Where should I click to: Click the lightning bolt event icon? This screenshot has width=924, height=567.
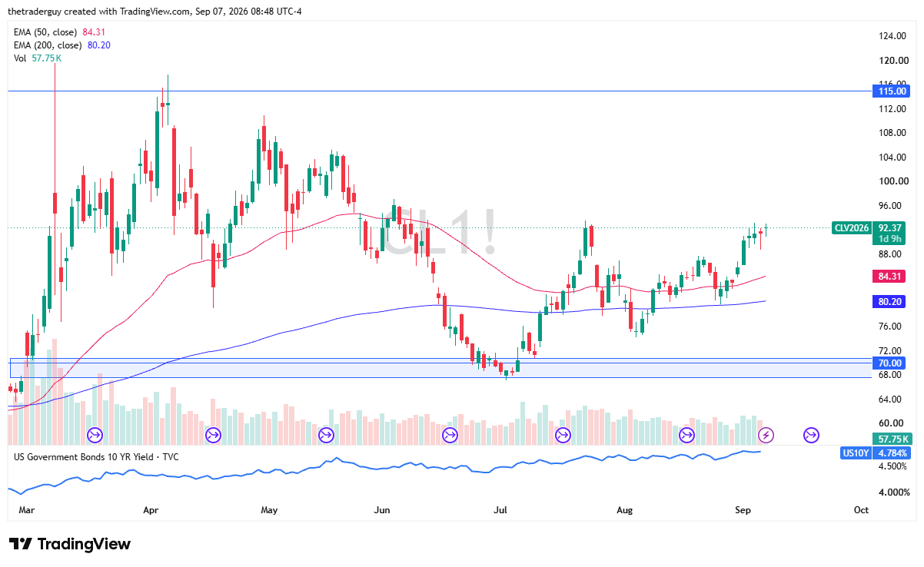click(766, 436)
